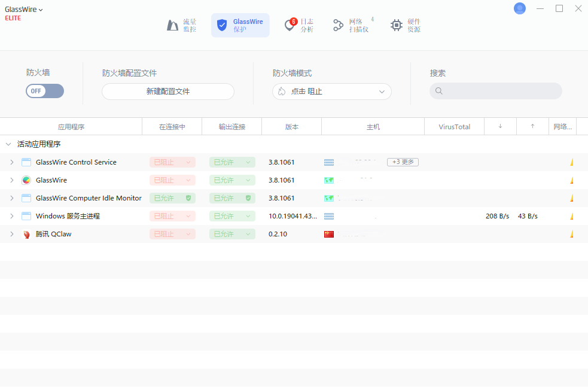Open 已允许 outgoing dropdown for GlassWire Control Service
This screenshot has height=389, width=588.
[x=232, y=162]
